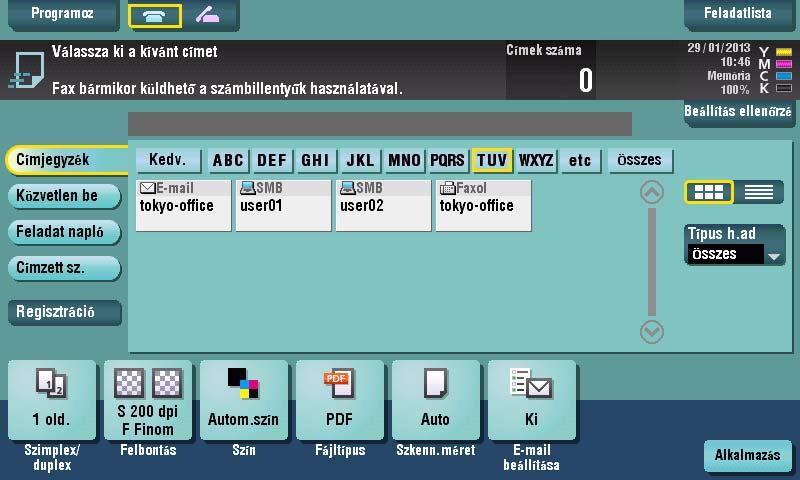The image size is (800, 480).
Task: Show all addresses with összes tab
Action: [x=640, y=160]
